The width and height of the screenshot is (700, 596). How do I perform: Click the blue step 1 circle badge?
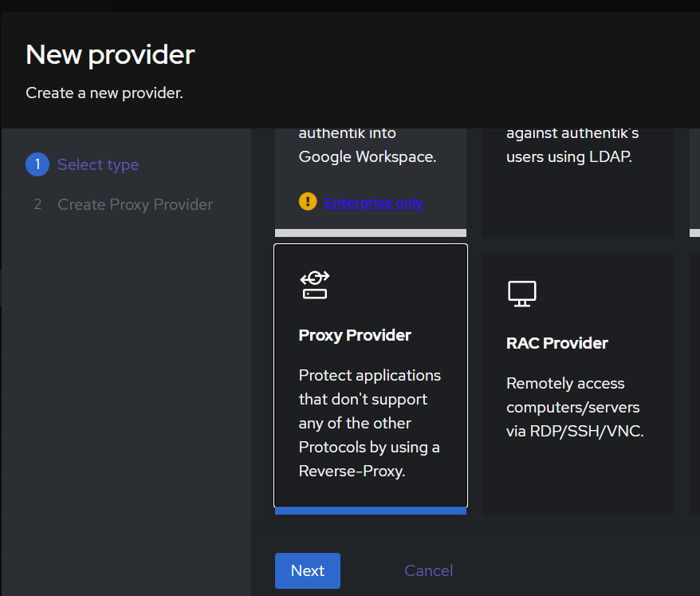click(x=37, y=164)
